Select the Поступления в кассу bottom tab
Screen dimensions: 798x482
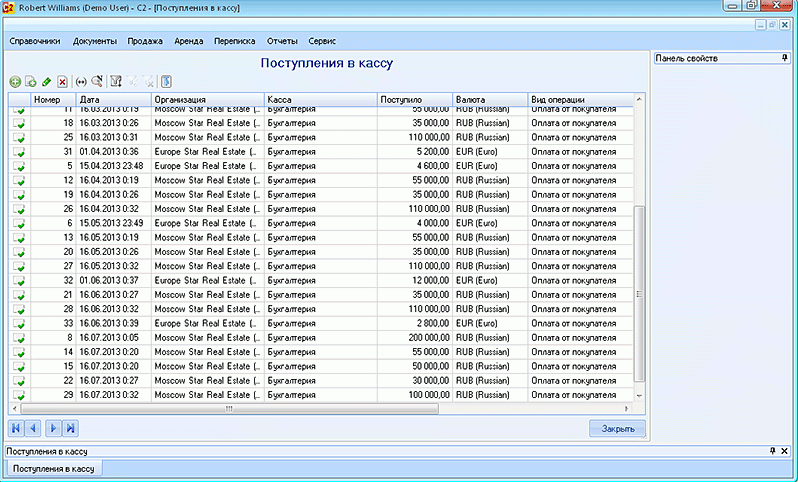(53, 468)
